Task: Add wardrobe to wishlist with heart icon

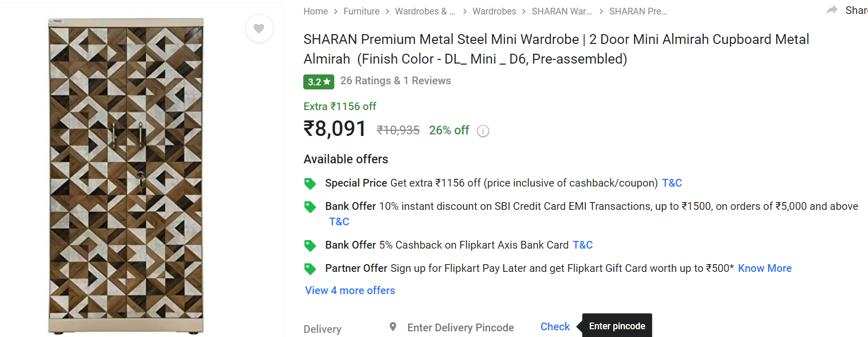Action: click(x=259, y=29)
